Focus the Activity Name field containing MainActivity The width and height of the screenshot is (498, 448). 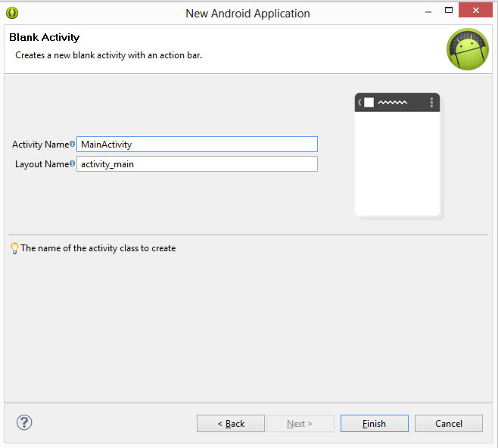click(197, 144)
